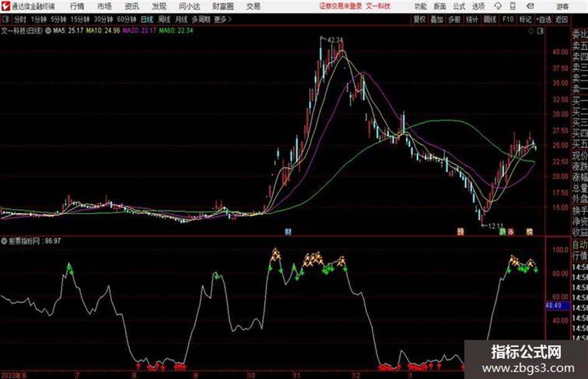Screen dimensions: 588x379
Task: Switch to the 月线 monthly tab
Action: 182,19
